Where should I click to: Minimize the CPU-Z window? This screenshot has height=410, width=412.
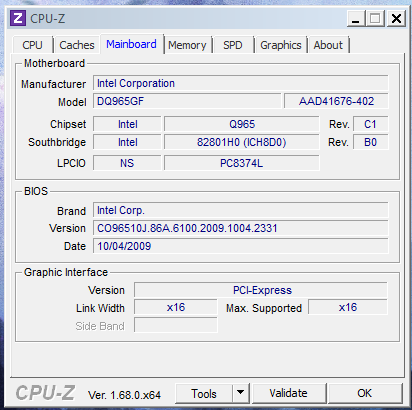pos(356,18)
